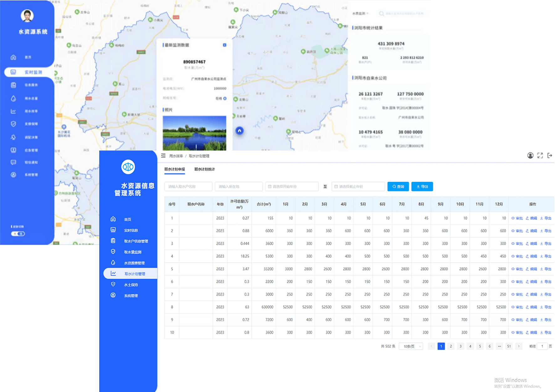Open the start year picker 请选择开始年份
Image resolution: width=555 pixels, height=392 pixels.
(292, 186)
